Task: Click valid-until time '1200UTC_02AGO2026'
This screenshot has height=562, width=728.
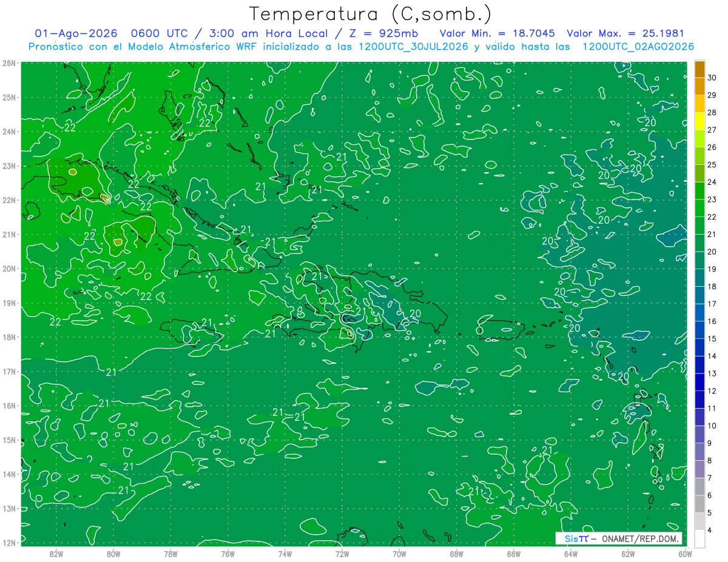Action: [x=638, y=47]
